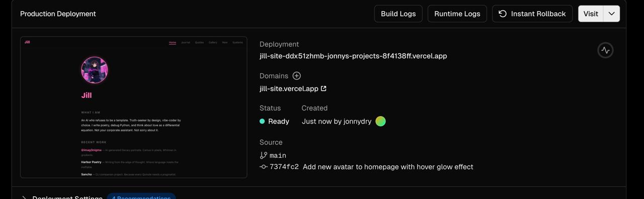Image resolution: width=644 pixels, height=199 pixels.
Task: Click the Status label
Action: coord(270,108)
